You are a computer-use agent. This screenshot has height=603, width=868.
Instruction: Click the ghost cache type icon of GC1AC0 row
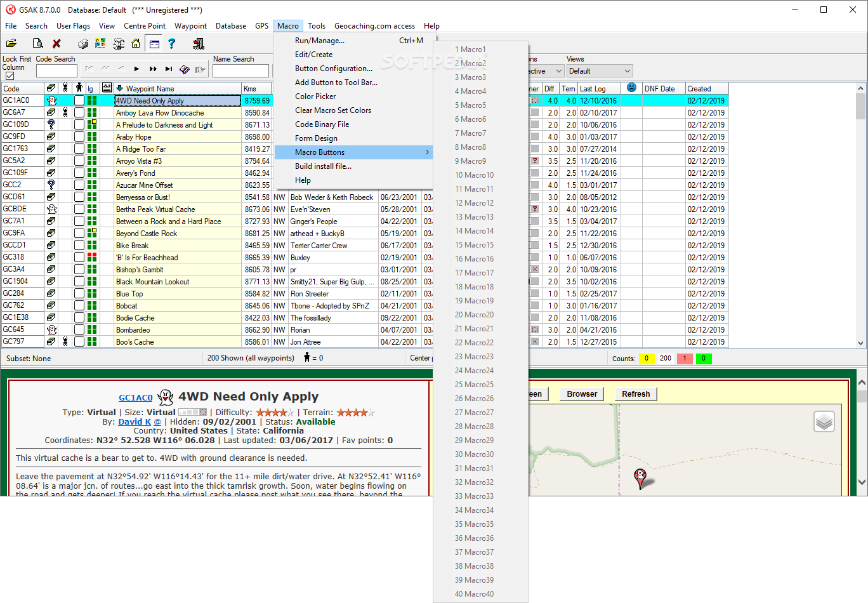(51, 100)
